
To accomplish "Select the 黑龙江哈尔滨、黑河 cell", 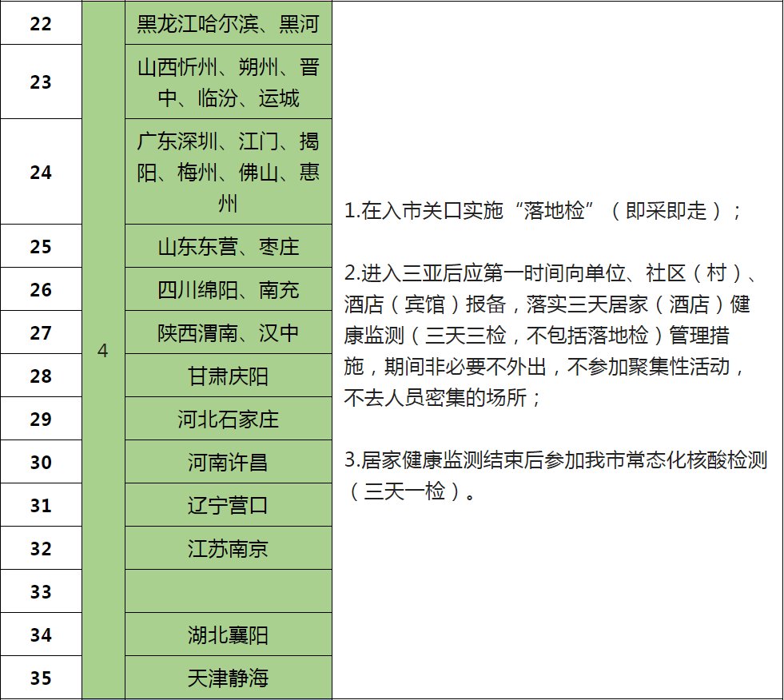I will click(228, 24).
